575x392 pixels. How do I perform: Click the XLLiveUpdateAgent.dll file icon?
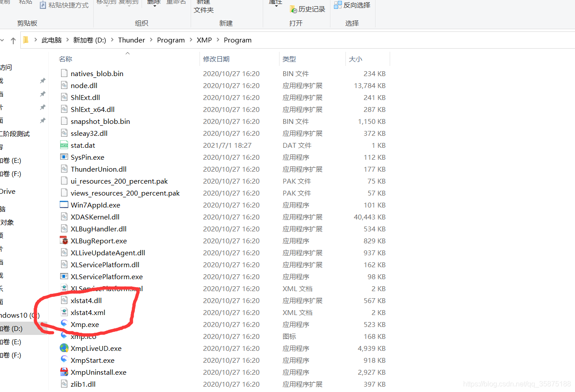(64, 253)
